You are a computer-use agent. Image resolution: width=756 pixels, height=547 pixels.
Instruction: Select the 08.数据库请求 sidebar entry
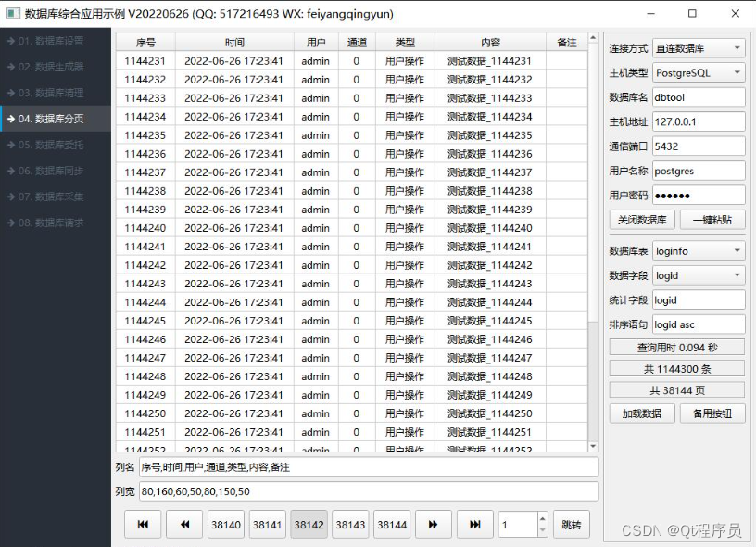click(x=52, y=223)
